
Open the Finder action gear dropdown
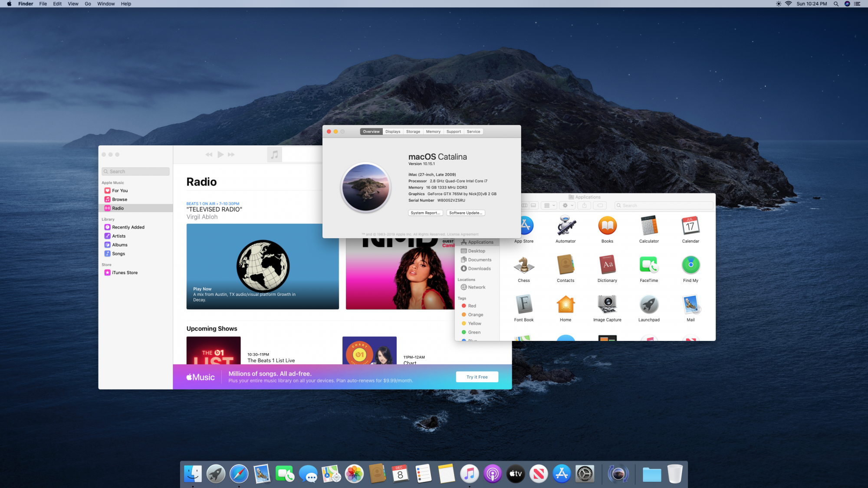[567, 206]
